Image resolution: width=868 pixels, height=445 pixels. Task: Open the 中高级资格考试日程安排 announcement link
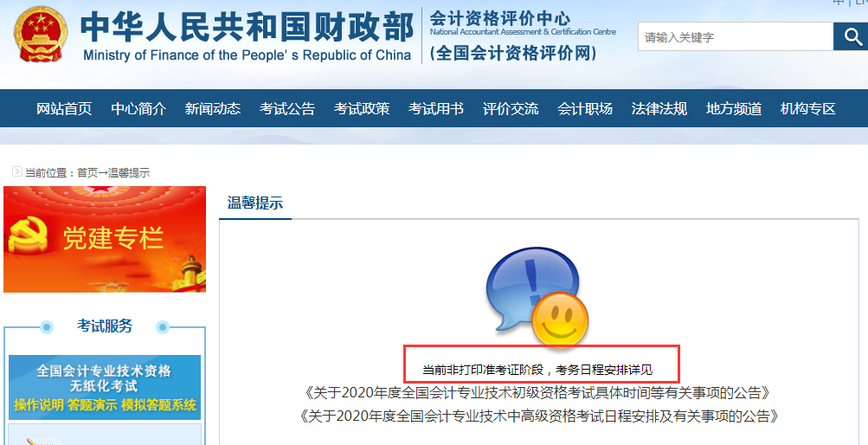coord(537,416)
